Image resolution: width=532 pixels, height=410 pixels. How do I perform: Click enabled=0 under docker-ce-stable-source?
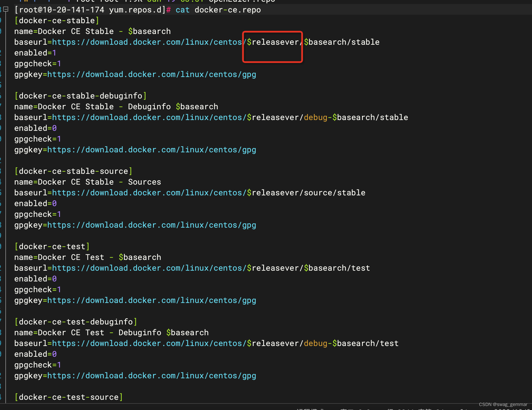[35, 204]
